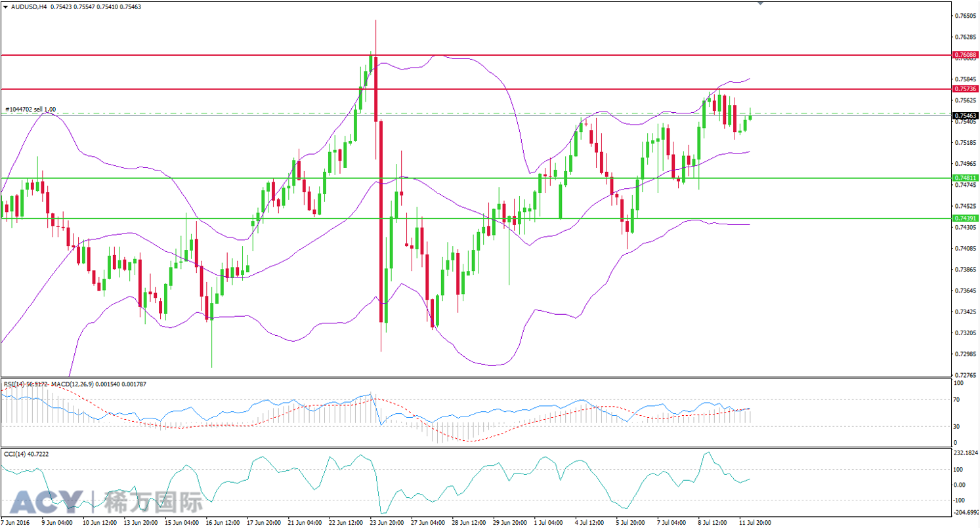Click the AUDUSD,H4 chart title
The width and height of the screenshot is (980, 528).
tap(29, 7)
